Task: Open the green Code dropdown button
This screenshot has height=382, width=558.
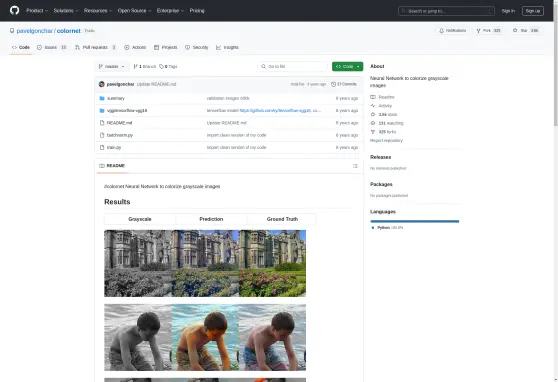Action: (x=347, y=67)
